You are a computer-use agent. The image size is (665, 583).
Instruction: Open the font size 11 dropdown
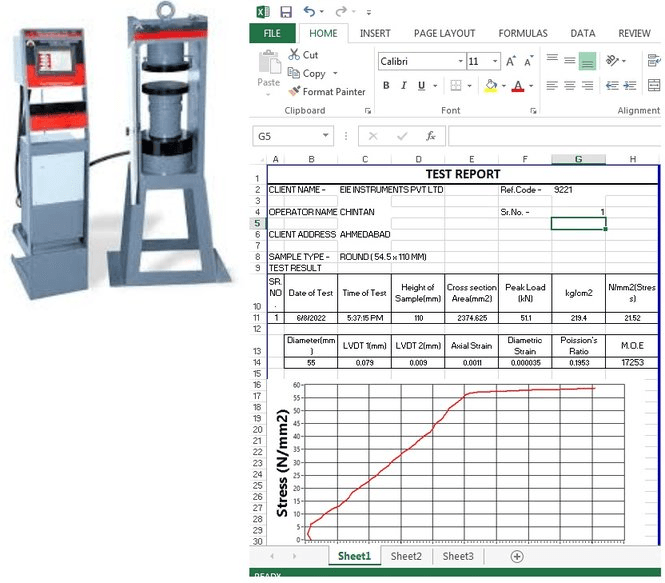click(495, 61)
